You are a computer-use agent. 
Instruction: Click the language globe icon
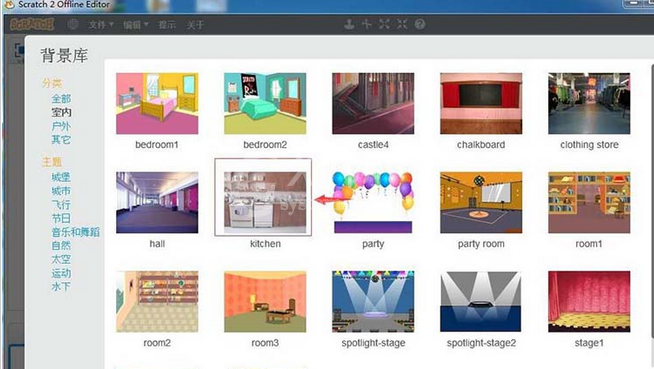[x=73, y=25]
